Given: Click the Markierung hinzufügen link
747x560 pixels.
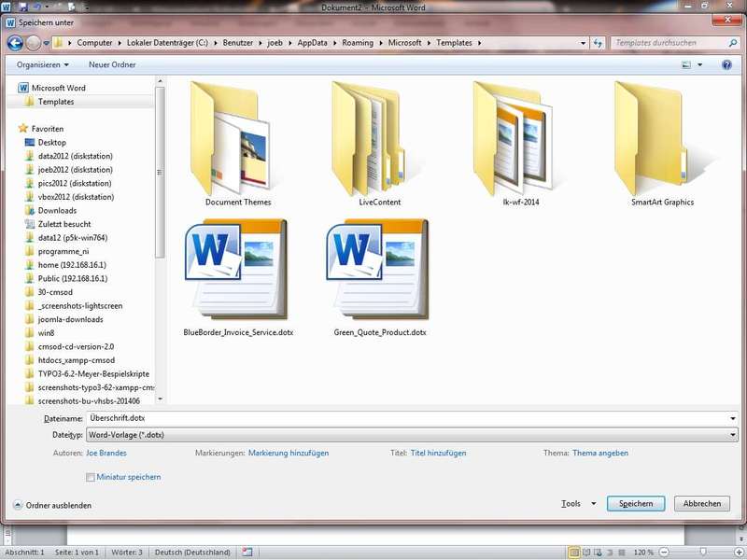Looking at the screenshot, I should pos(289,454).
